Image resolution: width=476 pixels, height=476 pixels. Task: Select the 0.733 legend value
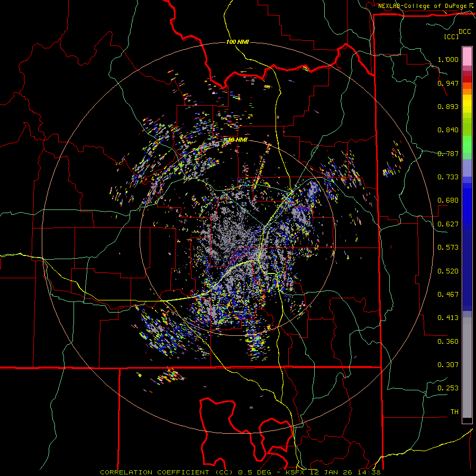pyautogui.click(x=448, y=177)
